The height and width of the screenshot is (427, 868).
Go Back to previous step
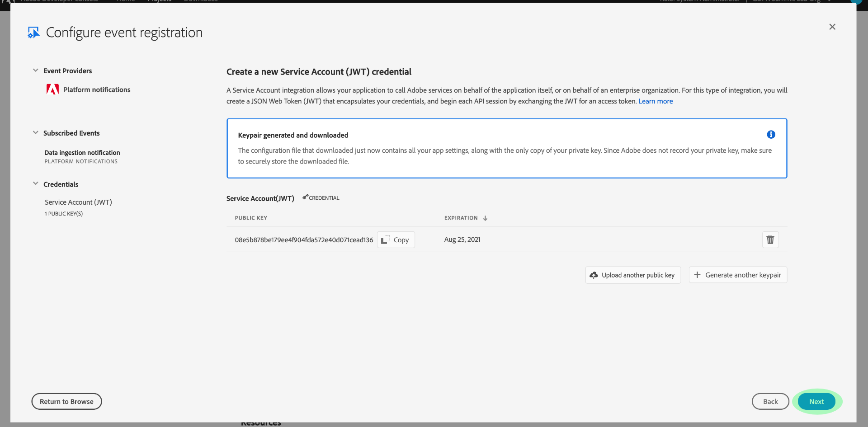[x=770, y=402]
